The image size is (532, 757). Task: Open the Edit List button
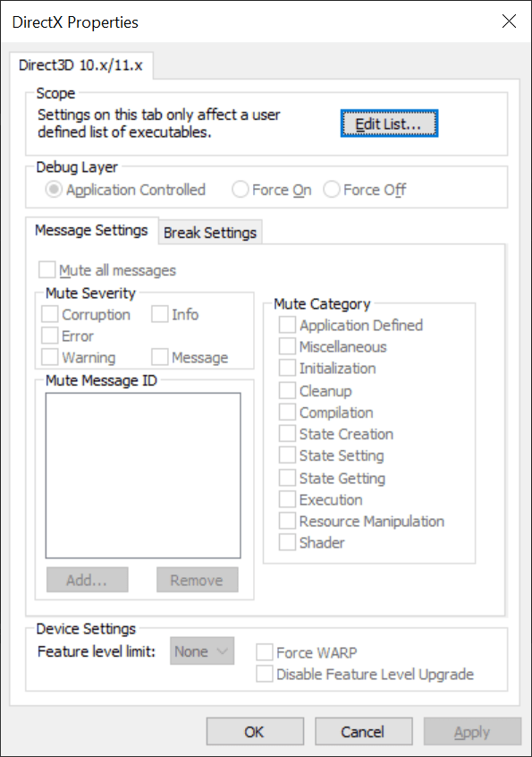tap(389, 123)
